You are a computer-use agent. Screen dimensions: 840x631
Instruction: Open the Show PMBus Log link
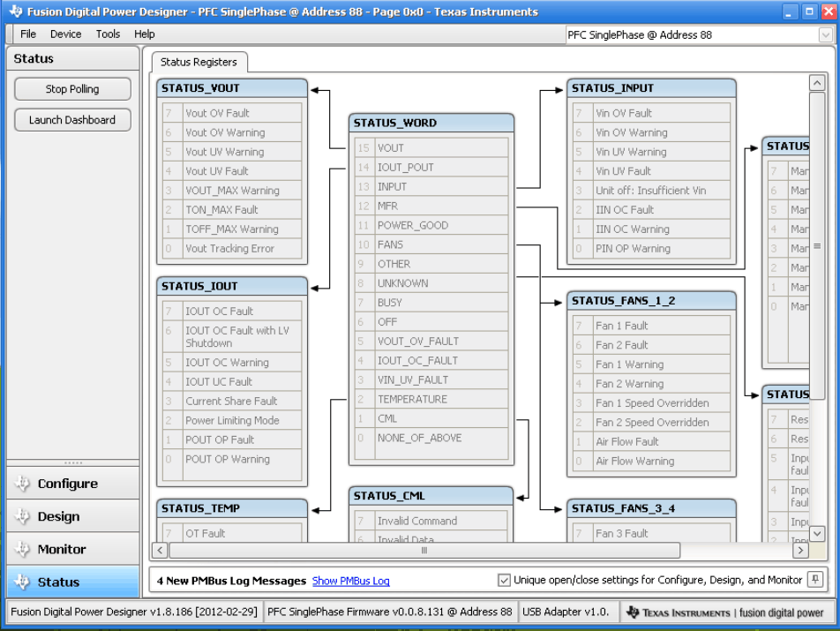tap(350, 581)
